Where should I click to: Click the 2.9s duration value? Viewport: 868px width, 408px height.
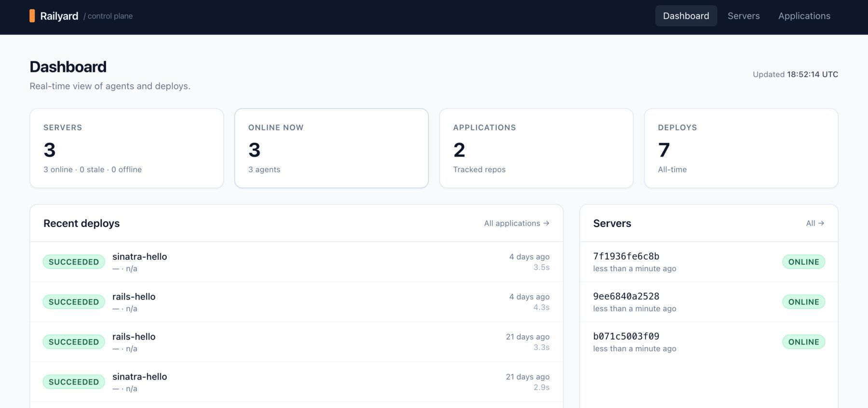coord(541,387)
